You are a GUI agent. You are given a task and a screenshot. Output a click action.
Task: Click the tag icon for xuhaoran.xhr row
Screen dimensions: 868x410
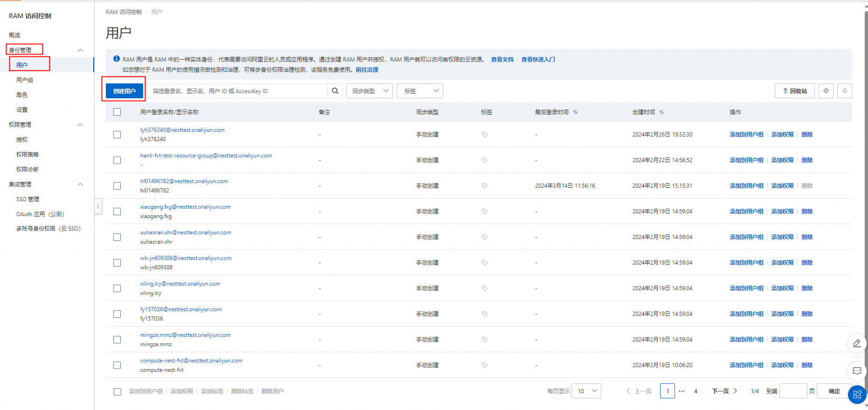click(484, 237)
